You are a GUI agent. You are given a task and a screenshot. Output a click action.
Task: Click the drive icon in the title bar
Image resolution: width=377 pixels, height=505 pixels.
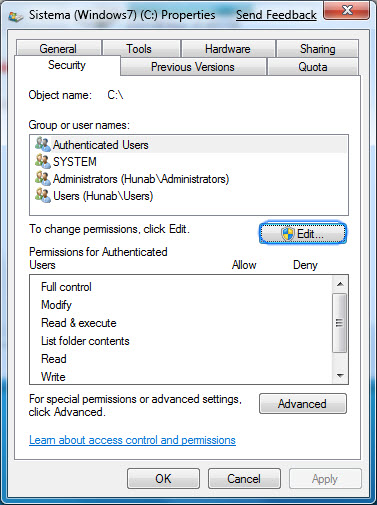[15, 16]
